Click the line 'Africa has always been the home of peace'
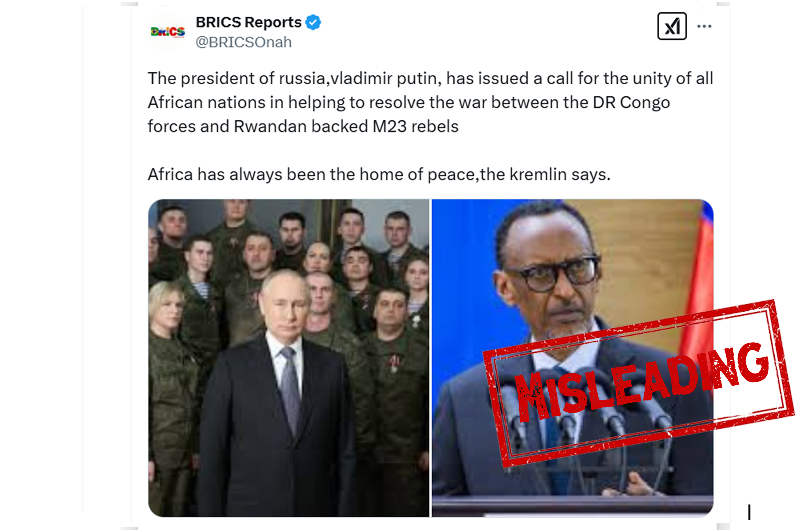This screenshot has width=807, height=532. click(x=379, y=174)
